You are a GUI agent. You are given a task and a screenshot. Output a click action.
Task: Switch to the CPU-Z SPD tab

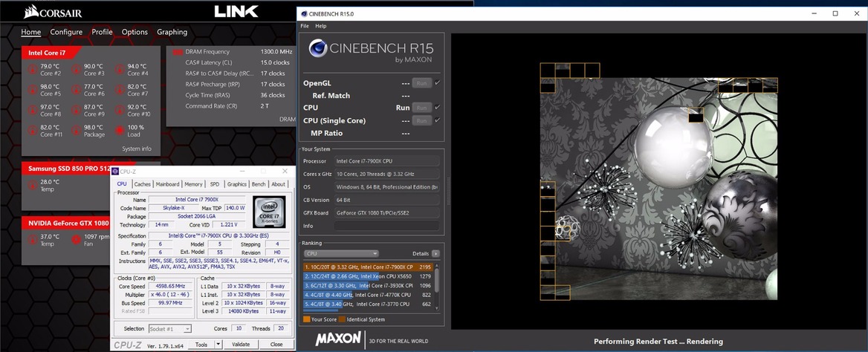[x=214, y=184]
